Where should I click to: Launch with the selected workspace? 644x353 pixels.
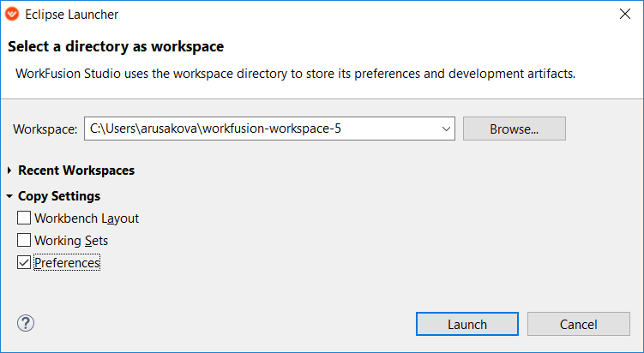pyautogui.click(x=467, y=324)
